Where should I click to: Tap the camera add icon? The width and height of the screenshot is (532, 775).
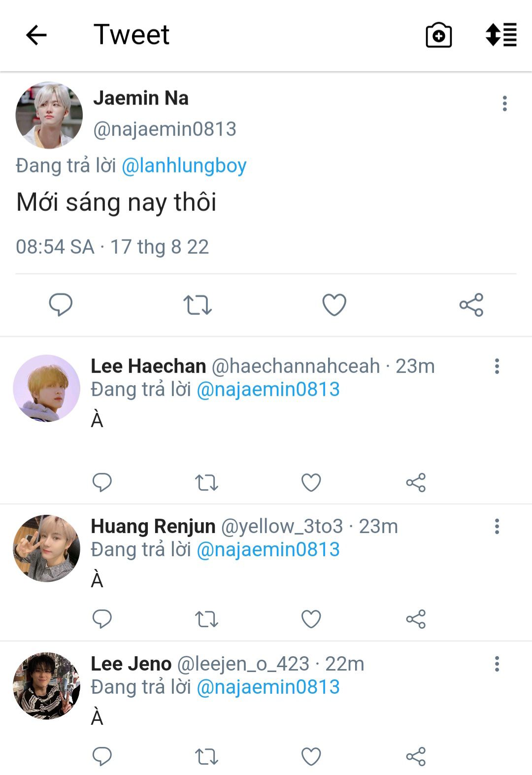[x=438, y=35]
